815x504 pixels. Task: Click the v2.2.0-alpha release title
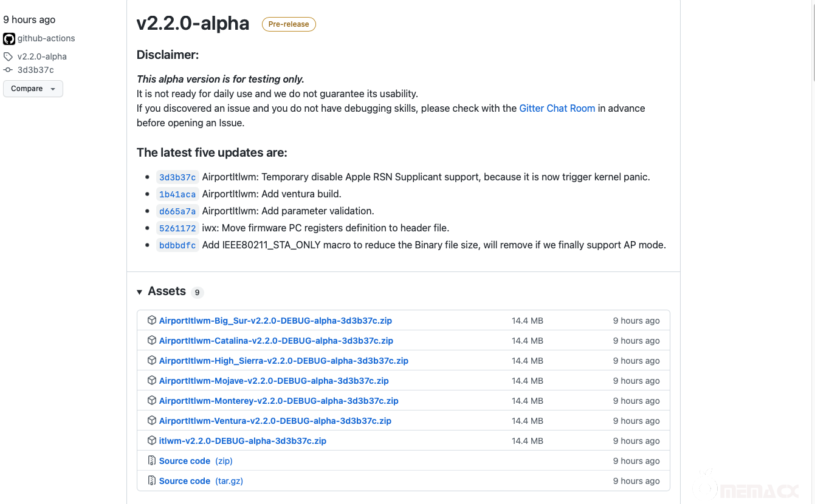point(193,23)
